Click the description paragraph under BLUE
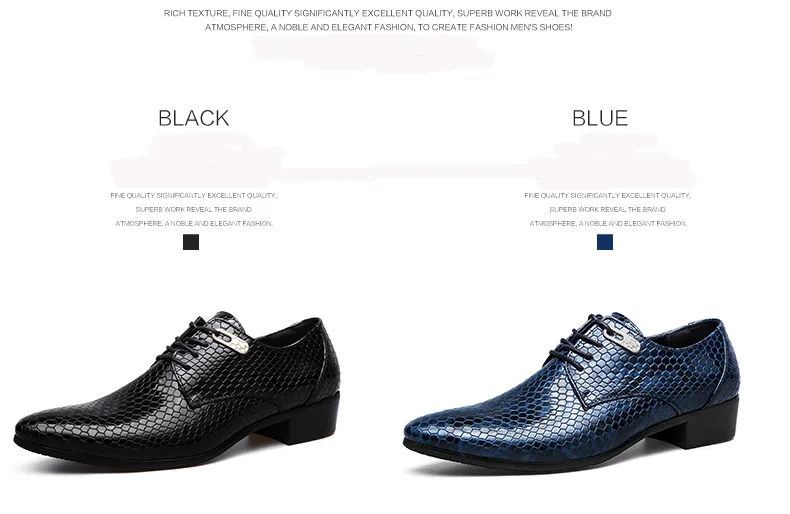 click(x=608, y=209)
